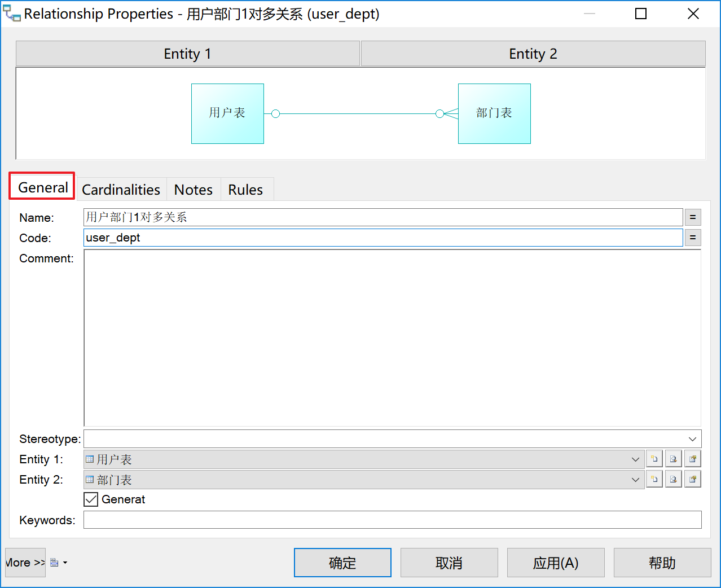
Task: Click the Select Object icon beside Entity 2
Action: coord(674,479)
